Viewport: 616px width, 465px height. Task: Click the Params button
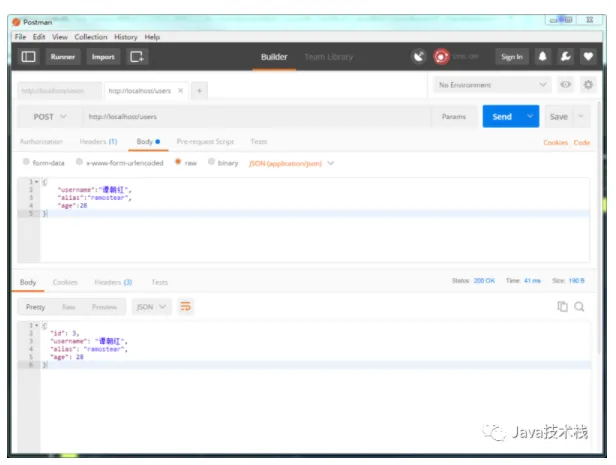tap(454, 116)
